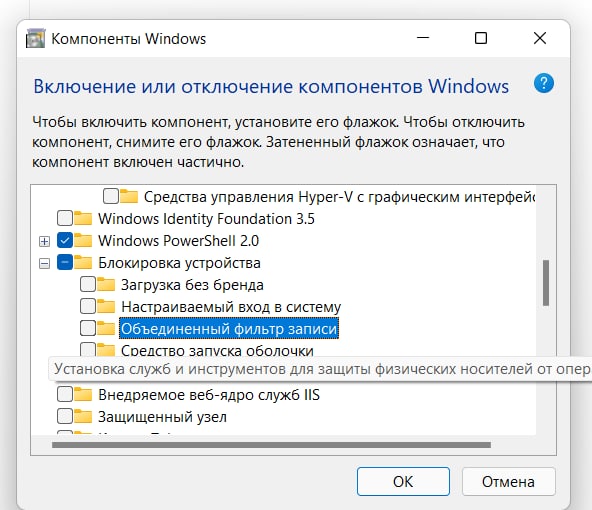This screenshot has height=510, width=592.
Task: Select Windows Identity Foundation 3.5 row text
Action: pos(206,219)
